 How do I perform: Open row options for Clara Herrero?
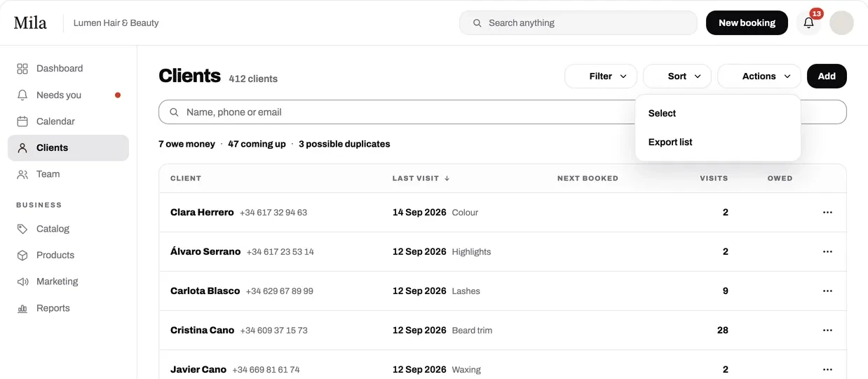pos(827,213)
